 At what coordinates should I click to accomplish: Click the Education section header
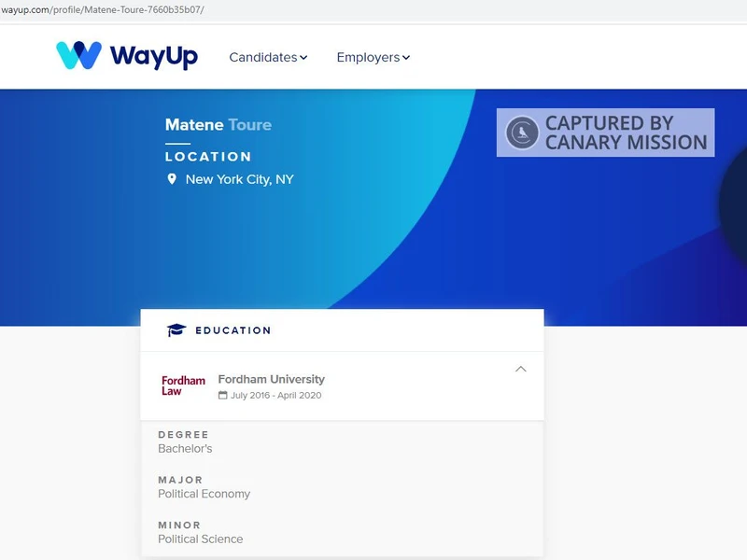[232, 329]
